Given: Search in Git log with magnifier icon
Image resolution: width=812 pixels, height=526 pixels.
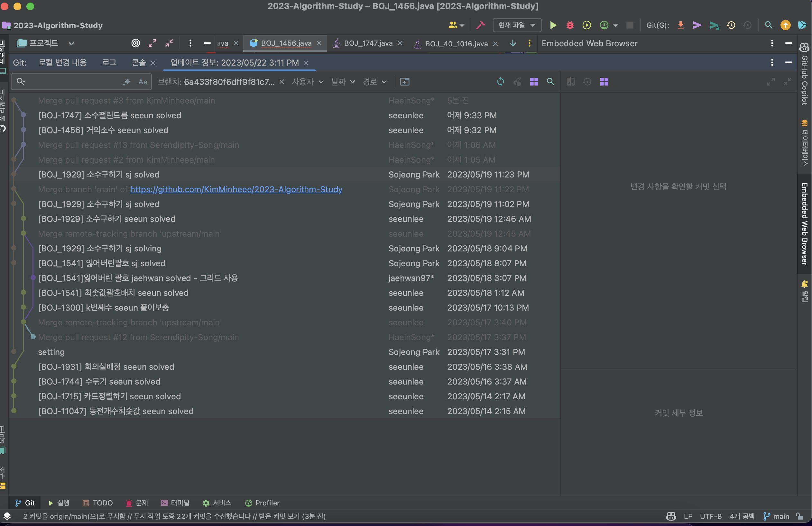Looking at the screenshot, I should 550,82.
